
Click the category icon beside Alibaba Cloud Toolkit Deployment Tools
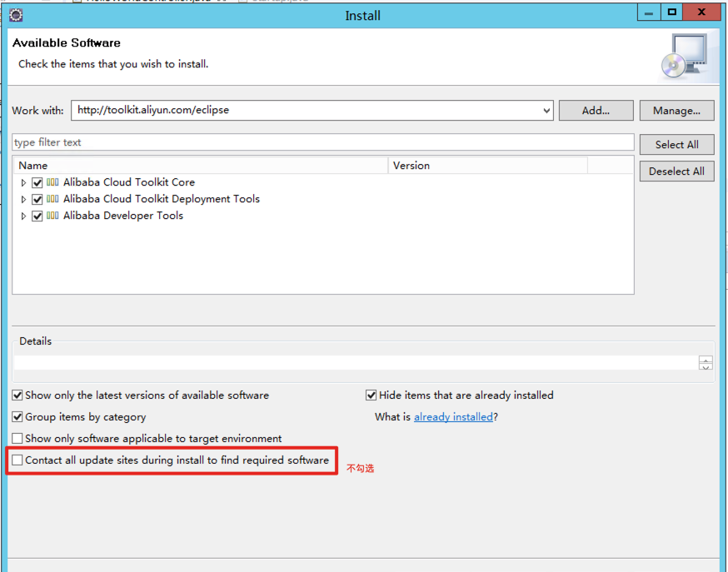(x=52, y=199)
